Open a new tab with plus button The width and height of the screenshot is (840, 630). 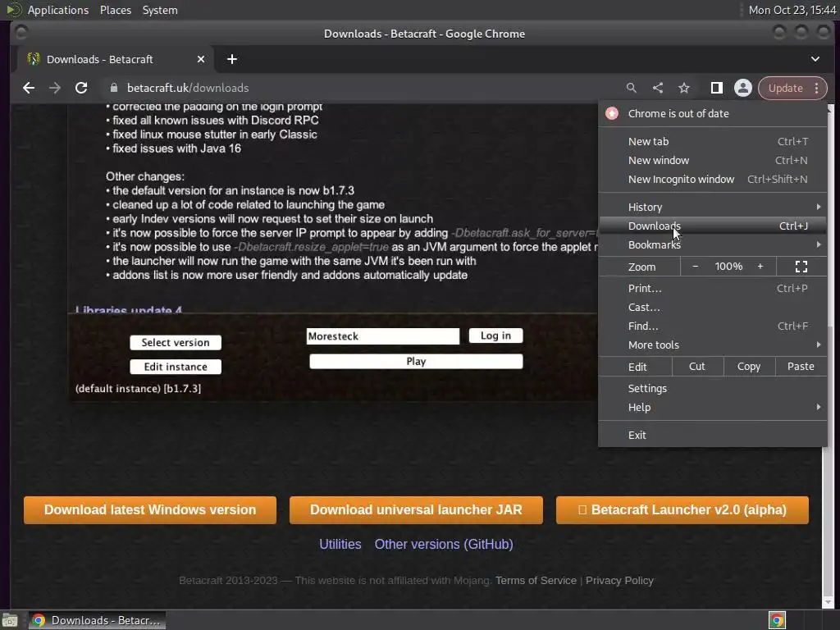232,59
